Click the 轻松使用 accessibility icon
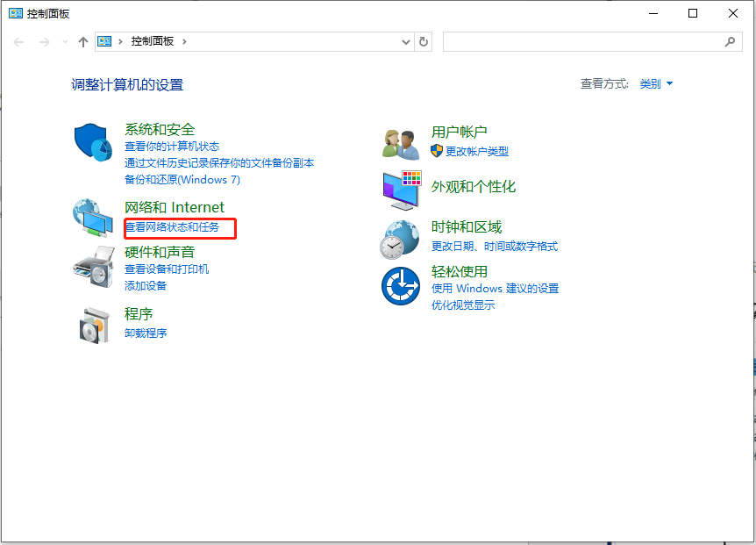This screenshot has width=756, height=545. pos(400,285)
